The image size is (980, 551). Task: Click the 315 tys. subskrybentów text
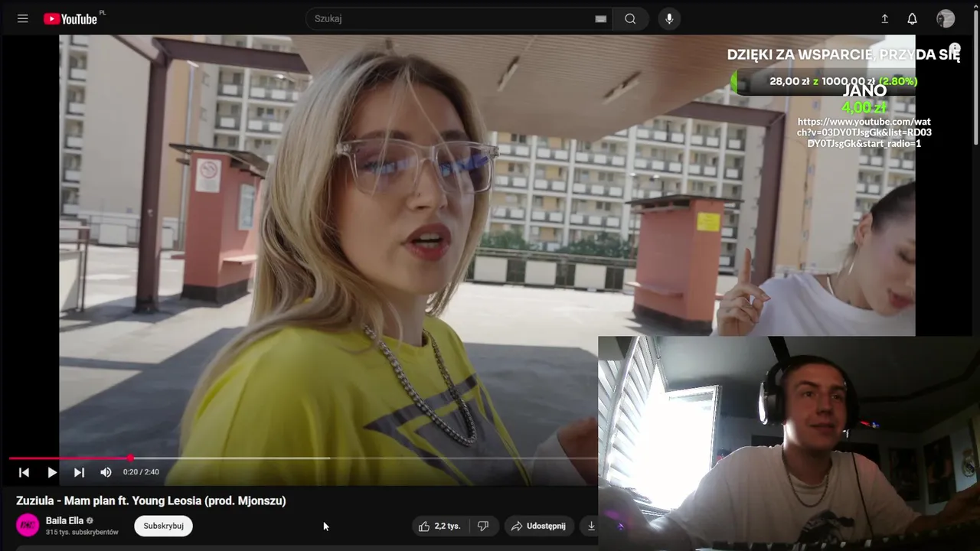tap(82, 532)
